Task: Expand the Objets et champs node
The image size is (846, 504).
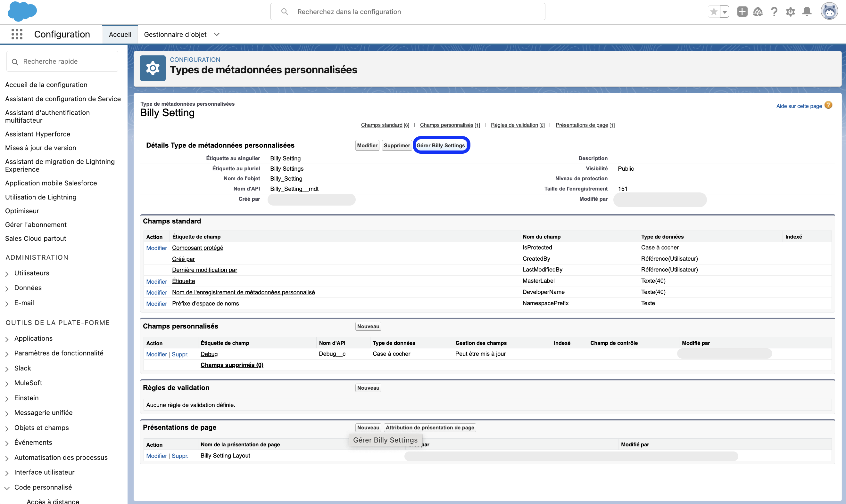Action: pyautogui.click(x=7, y=428)
